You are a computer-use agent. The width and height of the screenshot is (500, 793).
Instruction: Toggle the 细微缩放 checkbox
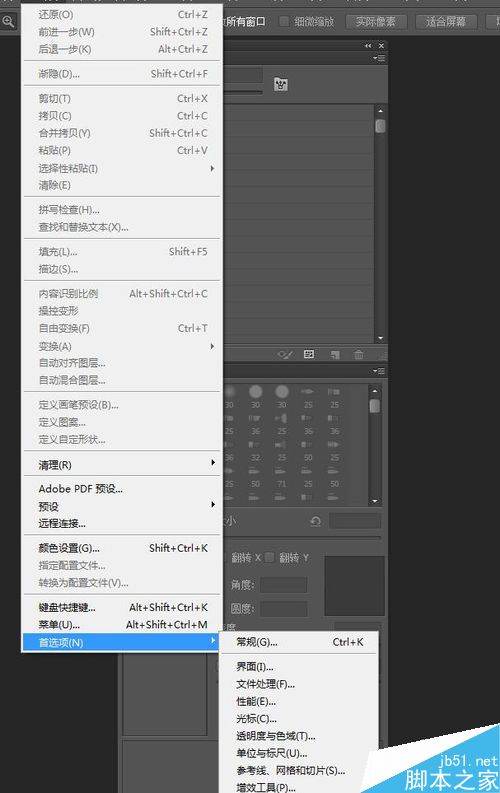pyautogui.click(x=284, y=21)
